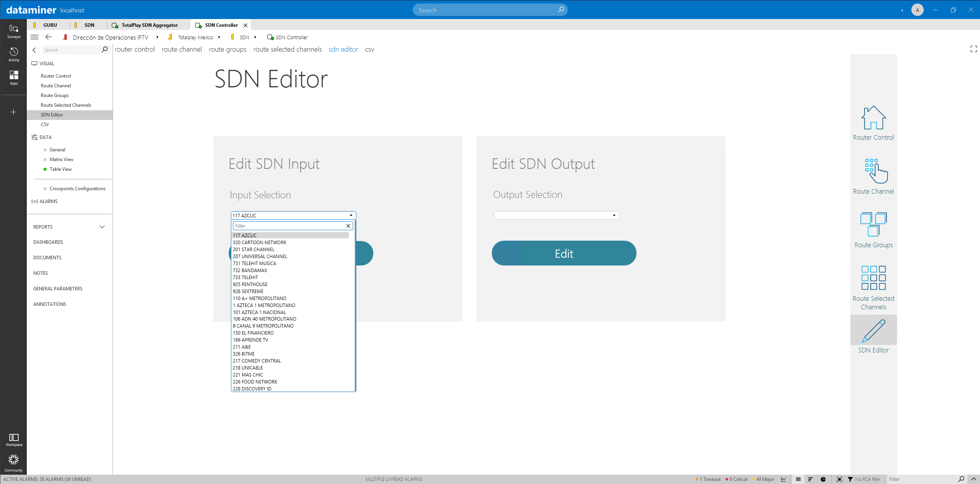Open the csv page tab
Screen dimensions: 980x484
pos(369,49)
